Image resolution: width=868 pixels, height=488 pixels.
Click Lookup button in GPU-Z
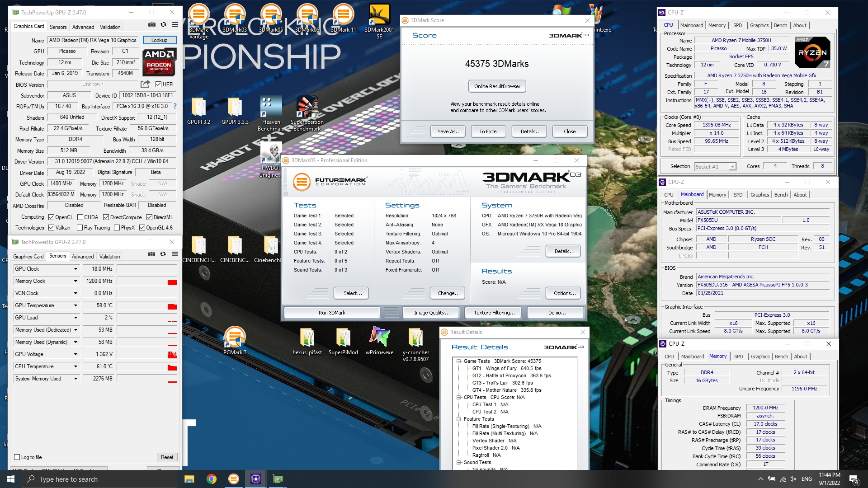point(159,40)
